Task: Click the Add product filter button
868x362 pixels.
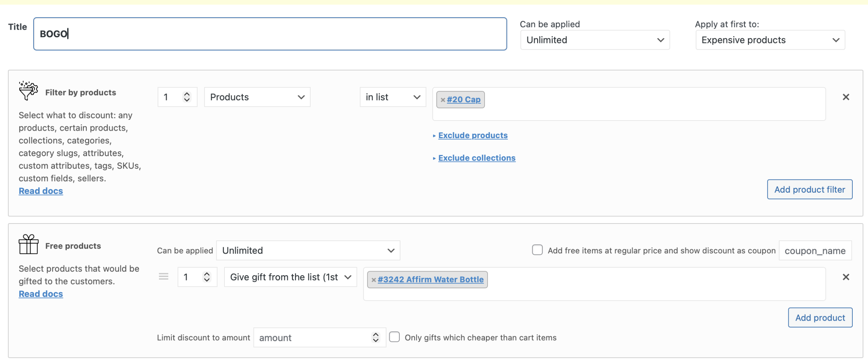Action: pos(809,190)
